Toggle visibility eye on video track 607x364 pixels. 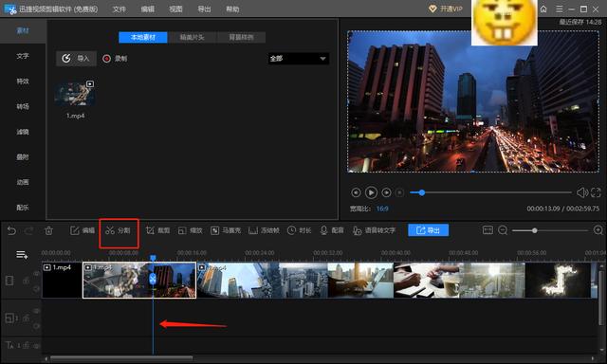36,274
